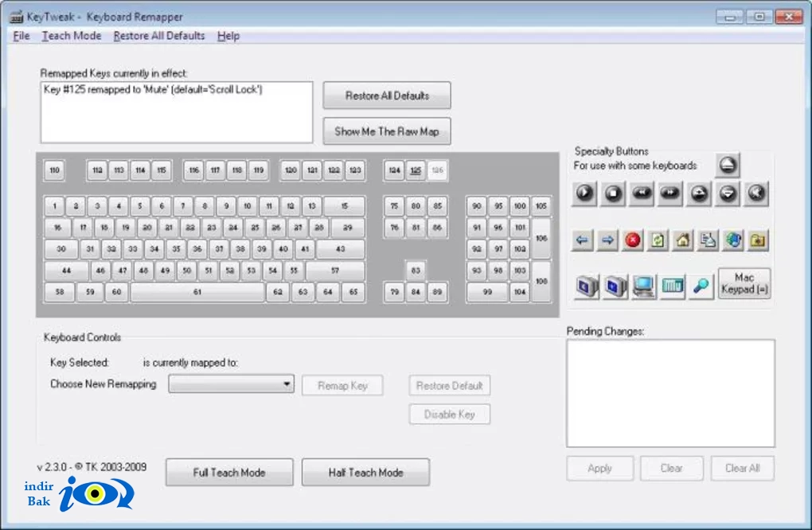Click Show Me The Raw Map button
The image size is (812, 530).
(387, 131)
